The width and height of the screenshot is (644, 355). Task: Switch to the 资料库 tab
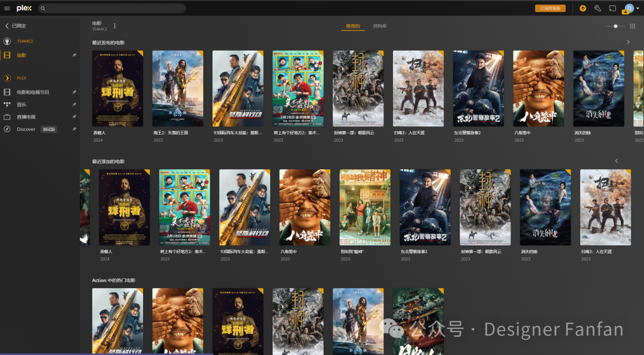tap(380, 26)
